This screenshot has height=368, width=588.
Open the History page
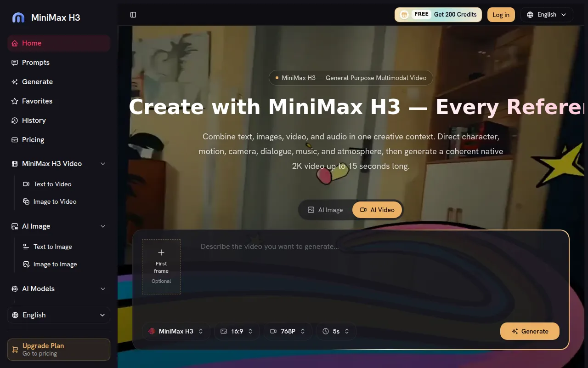(59, 121)
